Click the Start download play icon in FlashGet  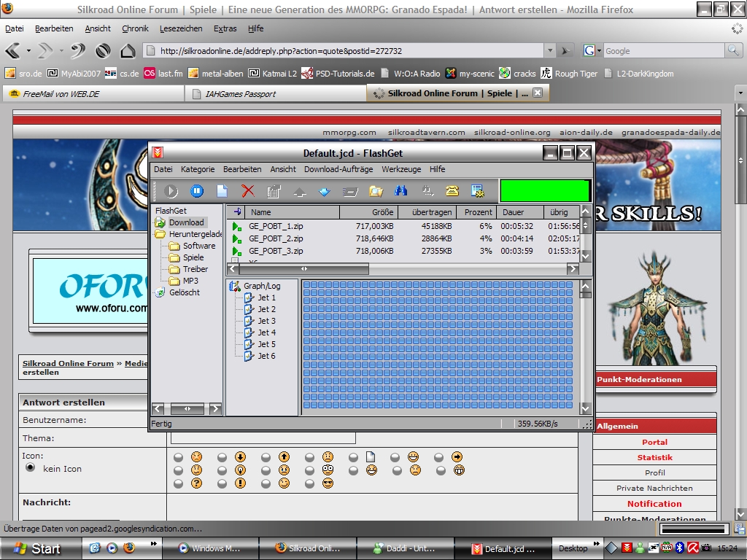(171, 191)
